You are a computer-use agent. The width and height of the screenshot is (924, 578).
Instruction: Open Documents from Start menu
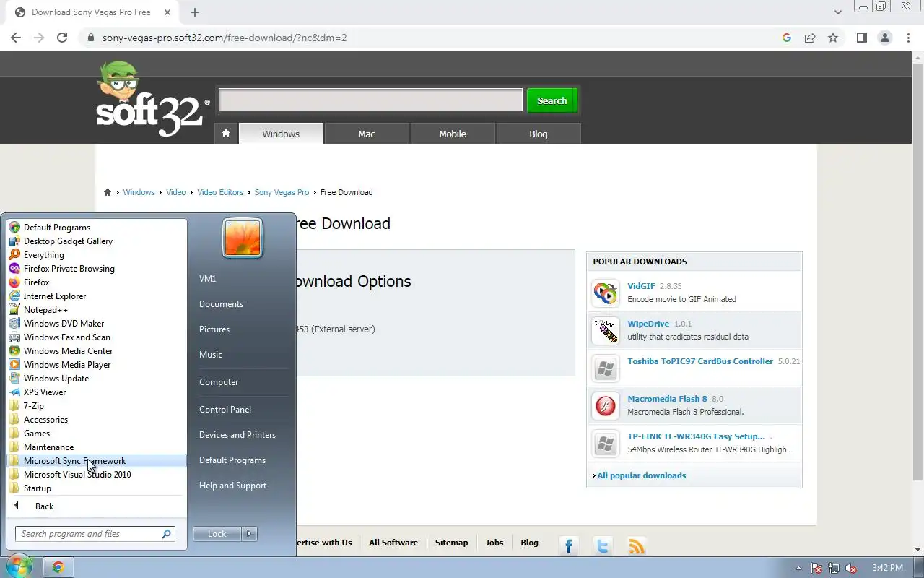tap(221, 304)
